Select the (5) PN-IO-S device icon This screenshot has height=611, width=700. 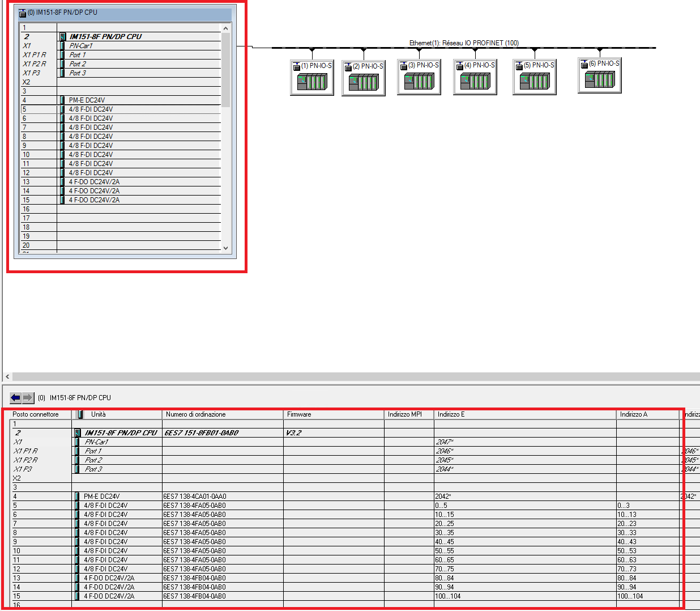pos(535,77)
